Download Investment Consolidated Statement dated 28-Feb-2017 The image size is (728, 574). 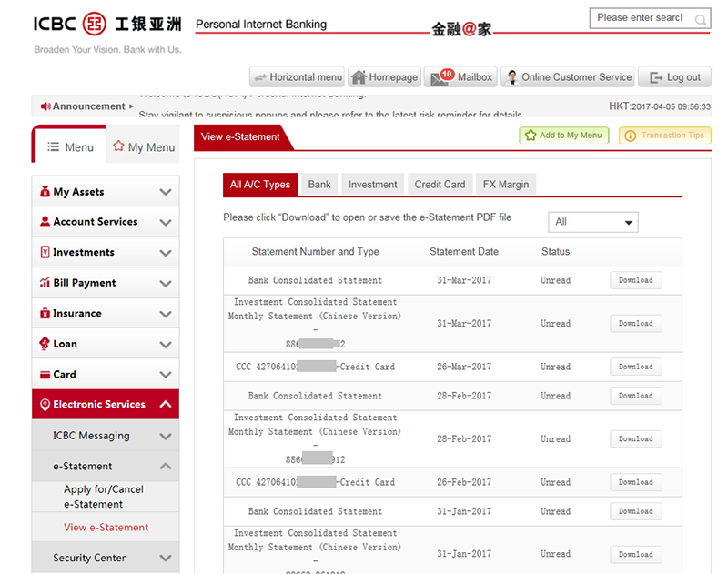coord(635,439)
